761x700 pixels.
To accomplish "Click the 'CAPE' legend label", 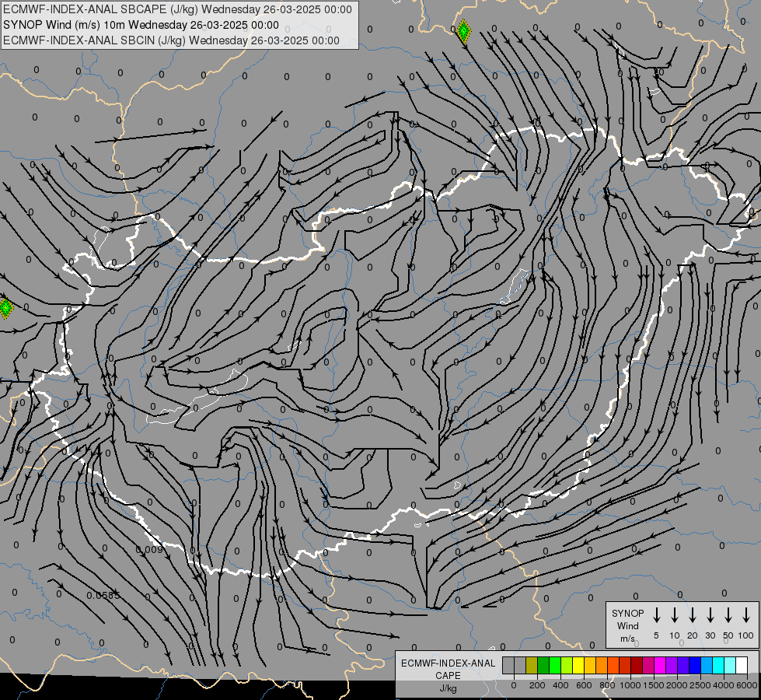I will 448,675.
